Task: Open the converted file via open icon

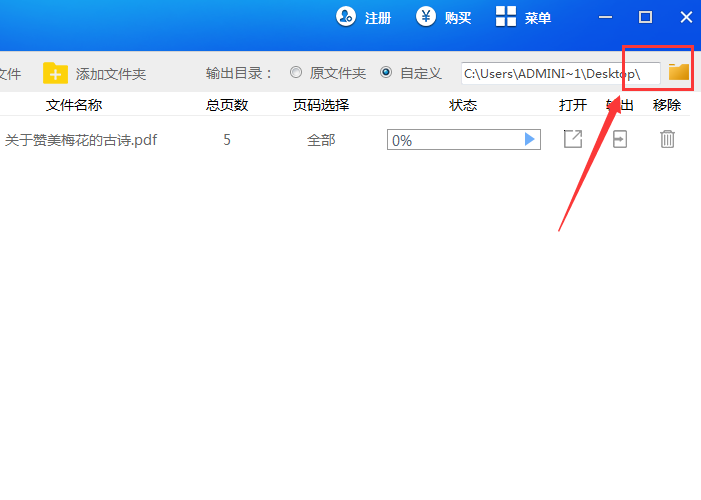Action: [x=573, y=139]
